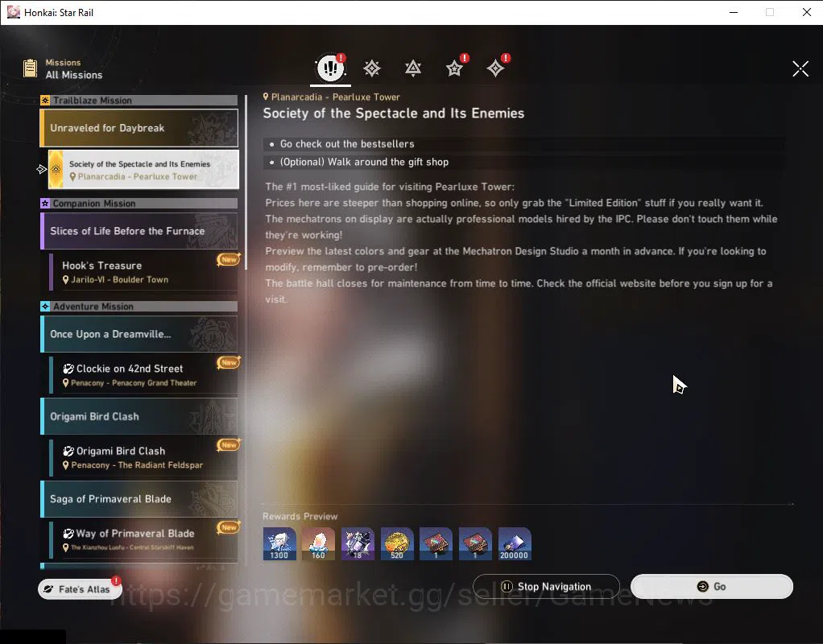
Task: View the reward item with quantity 520
Action: click(397, 543)
